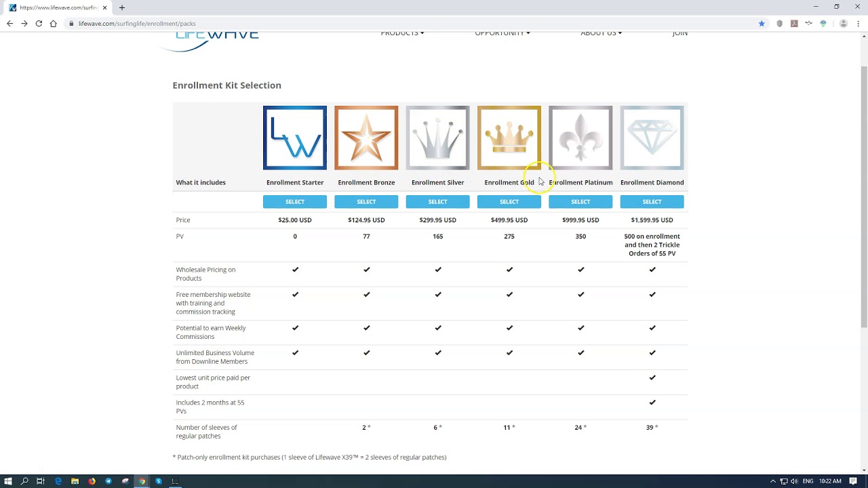Open the Adobe Acrobat extension

pos(794,23)
